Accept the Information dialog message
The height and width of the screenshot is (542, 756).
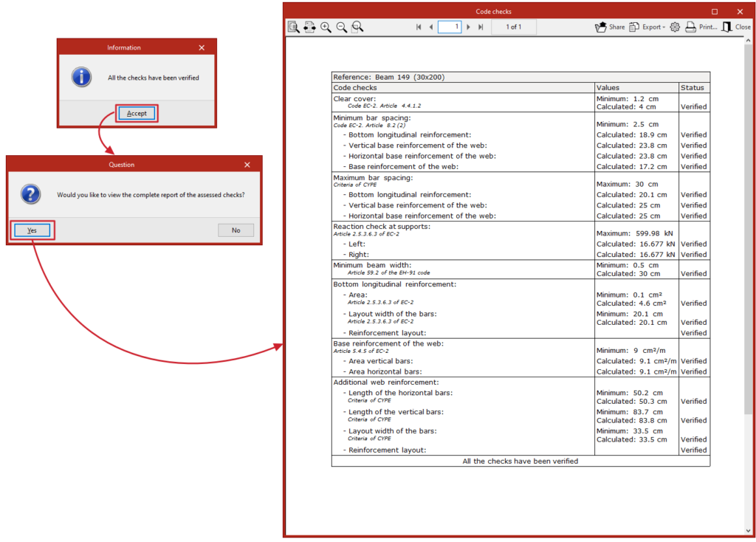[x=137, y=113]
